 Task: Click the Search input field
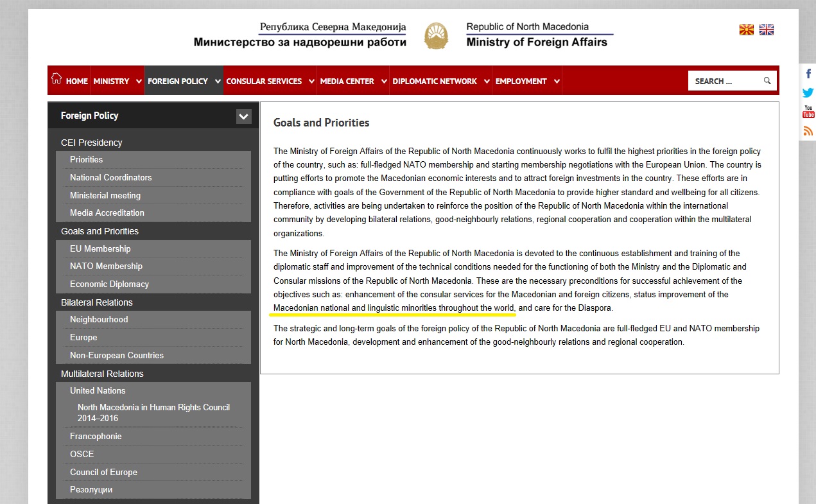click(724, 81)
